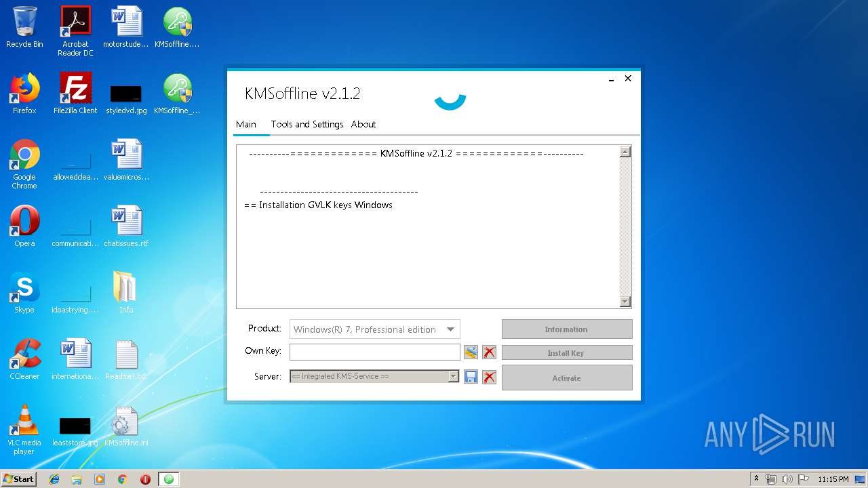Click the paste key icon beside Own Key
Viewport: 868px width, 488px height.
(471, 352)
